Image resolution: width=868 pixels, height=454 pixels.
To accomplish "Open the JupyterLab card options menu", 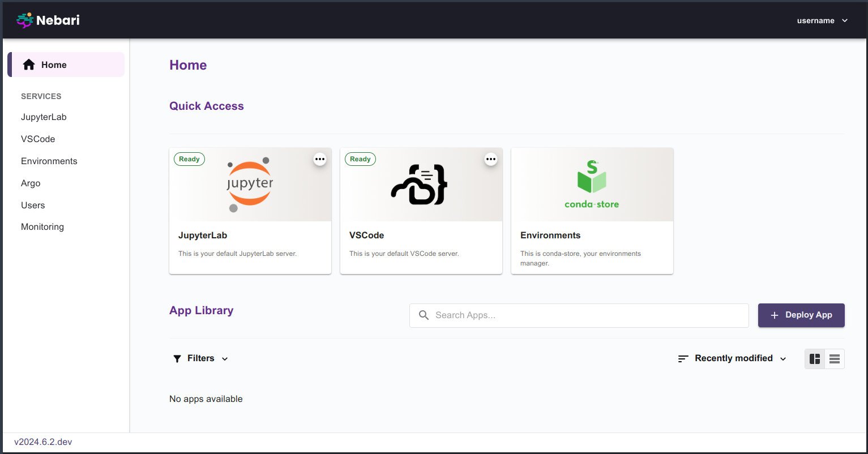I will click(320, 159).
